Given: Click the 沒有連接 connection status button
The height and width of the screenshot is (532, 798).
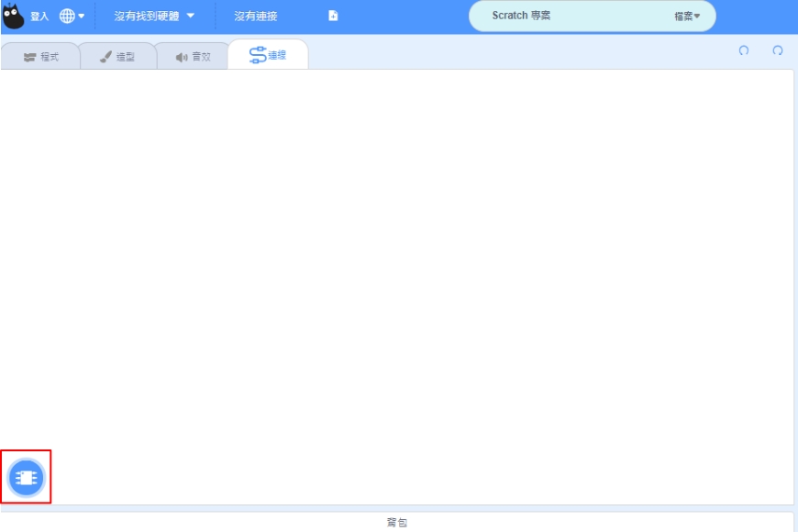Looking at the screenshot, I should (x=256, y=17).
